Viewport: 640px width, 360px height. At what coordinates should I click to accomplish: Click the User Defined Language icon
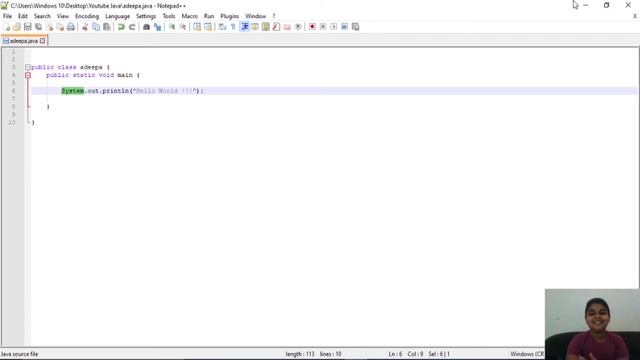255,27
